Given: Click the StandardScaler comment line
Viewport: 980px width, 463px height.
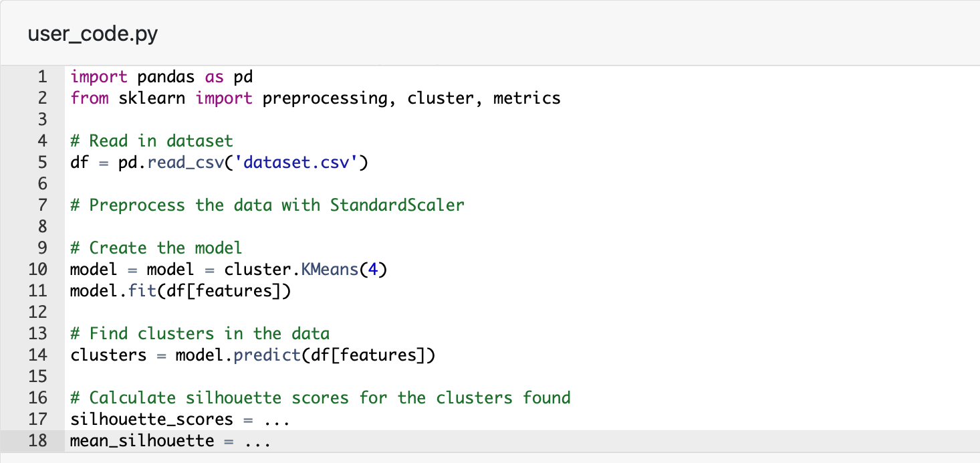Looking at the screenshot, I should (267, 205).
